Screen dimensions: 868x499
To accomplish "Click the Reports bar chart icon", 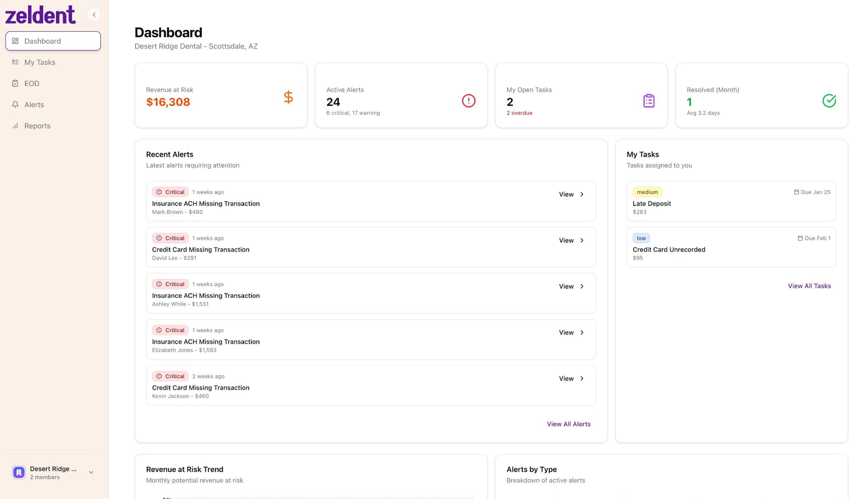I will (15, 126).
